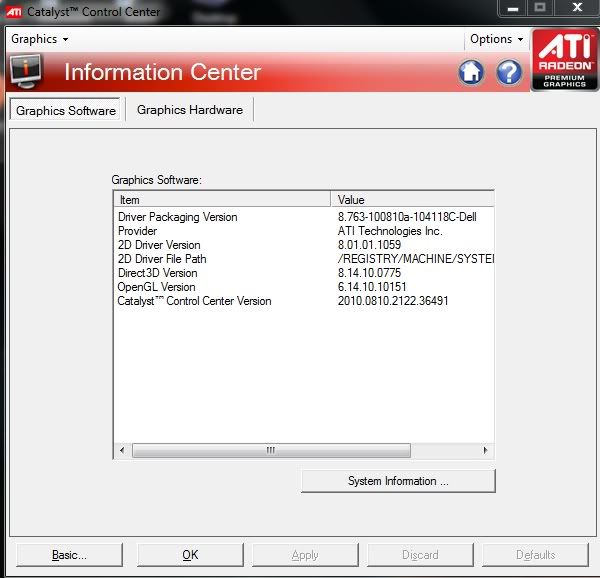The height and width of the screenshot is (578, 600).
Task: Click the Home icon in the banner
Action: point(471,72)
